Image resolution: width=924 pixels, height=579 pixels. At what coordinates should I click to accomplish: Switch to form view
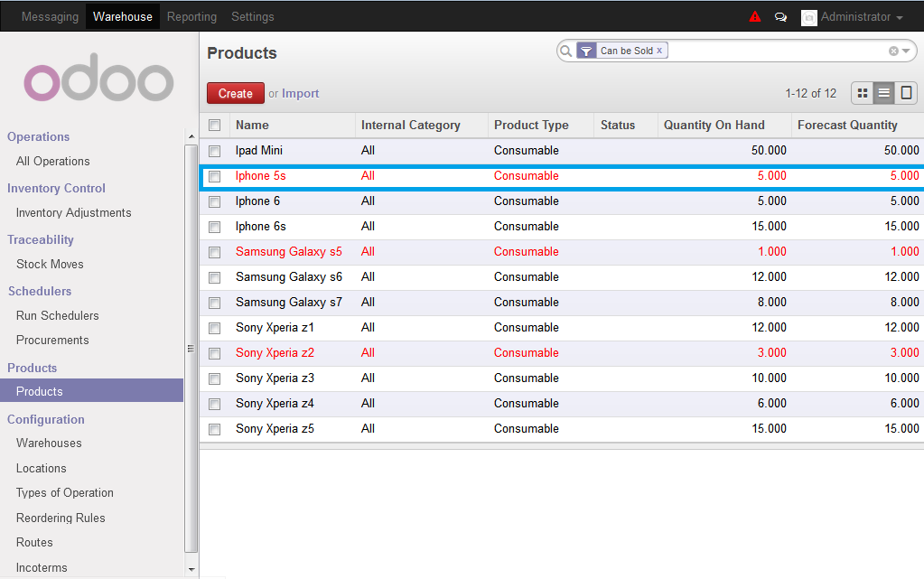click(x=906, y=93)
